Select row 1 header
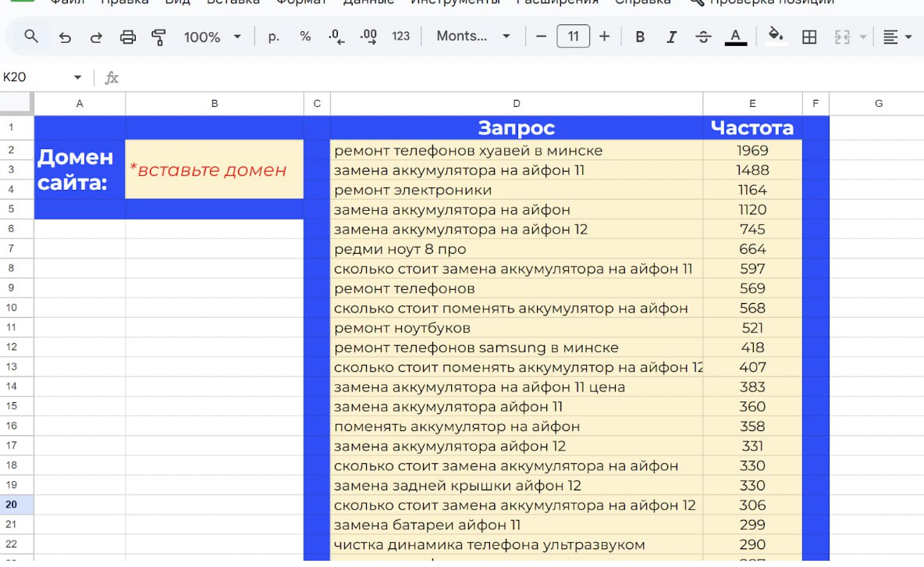This screenshot has height=567, width=924. pos(16,127)
